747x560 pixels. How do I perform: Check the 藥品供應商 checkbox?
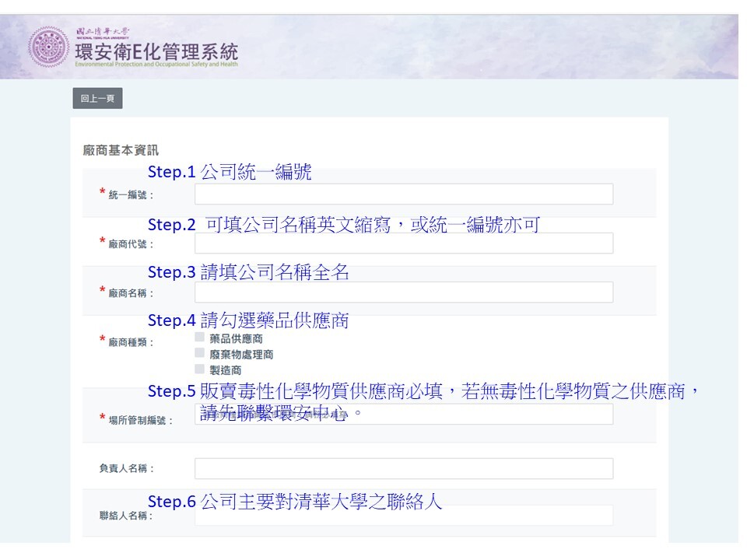tap(200, 338)
